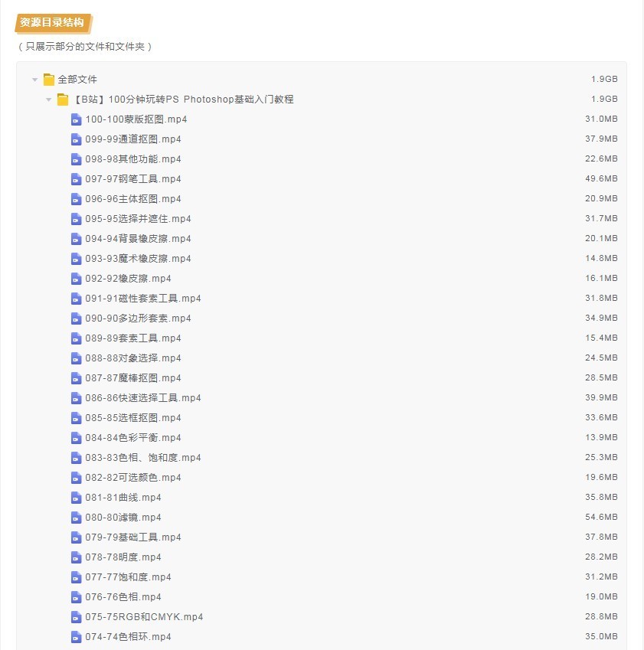Image resolution: width=644 pixels, height=650 pixels.
Task: Click video icon for 083-83色相、饱和度.mp4
Action: (x=77, y=458)
